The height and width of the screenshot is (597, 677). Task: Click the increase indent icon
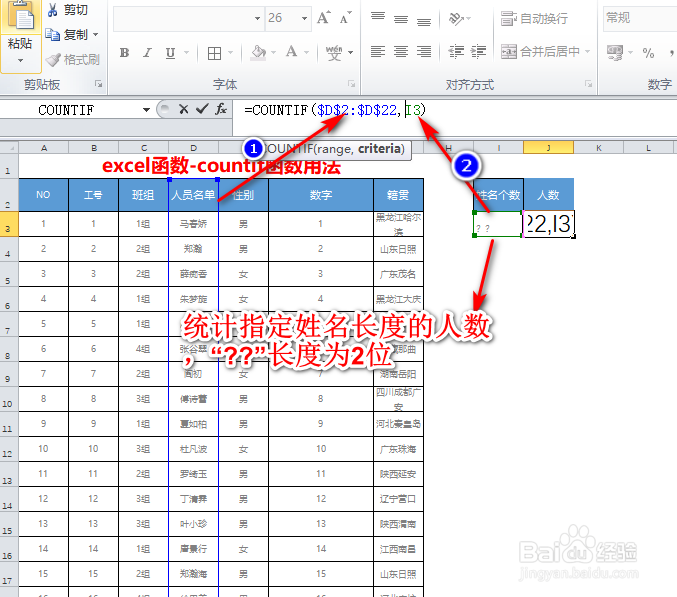478,52
